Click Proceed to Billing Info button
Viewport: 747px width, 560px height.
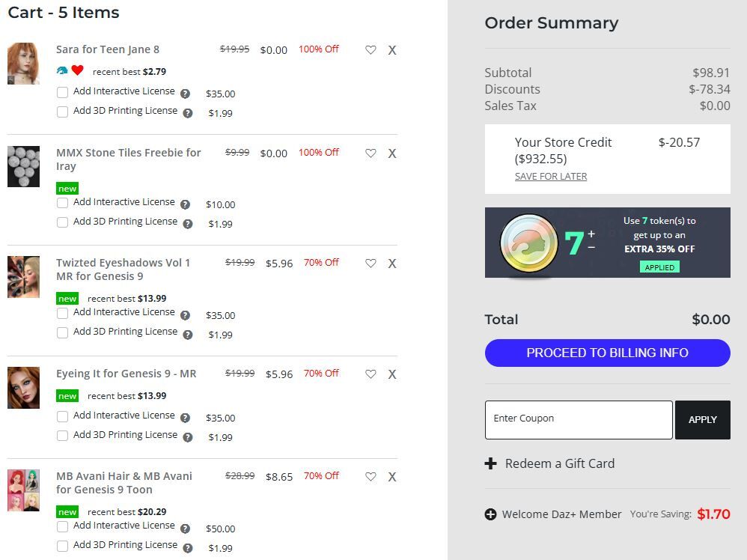(608, 353)
